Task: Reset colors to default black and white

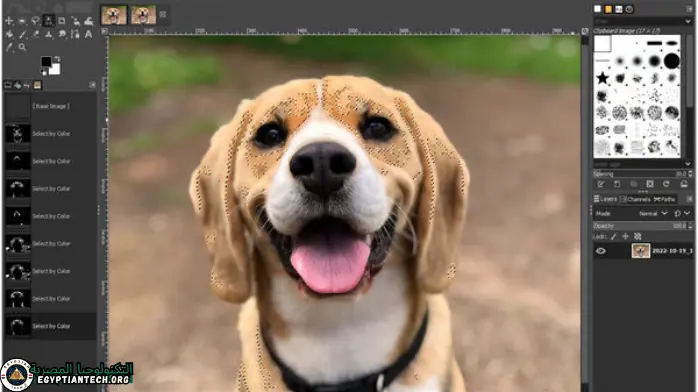Action: tap(44, 72)
